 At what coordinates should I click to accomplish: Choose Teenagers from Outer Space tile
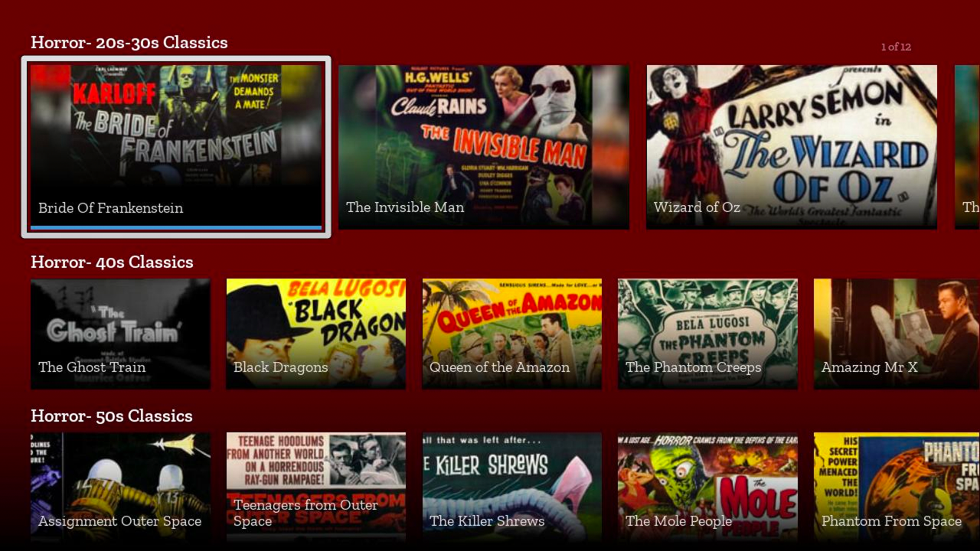316,487
